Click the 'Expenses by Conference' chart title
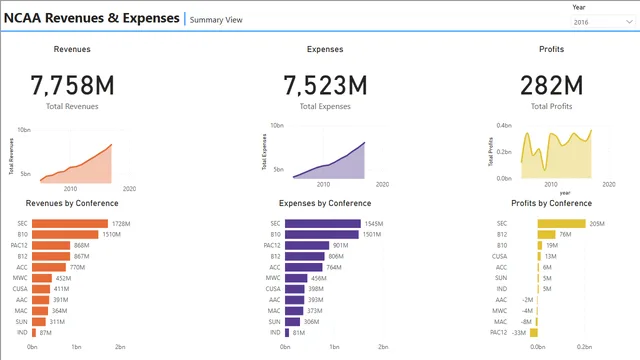The image size is (640, 360). click(325, 203)
